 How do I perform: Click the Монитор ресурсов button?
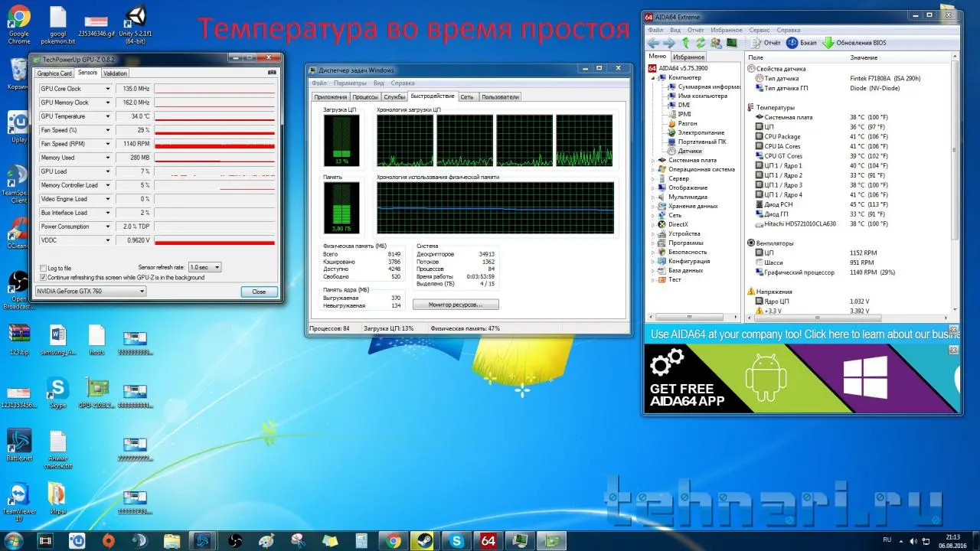tap(456, 305)
